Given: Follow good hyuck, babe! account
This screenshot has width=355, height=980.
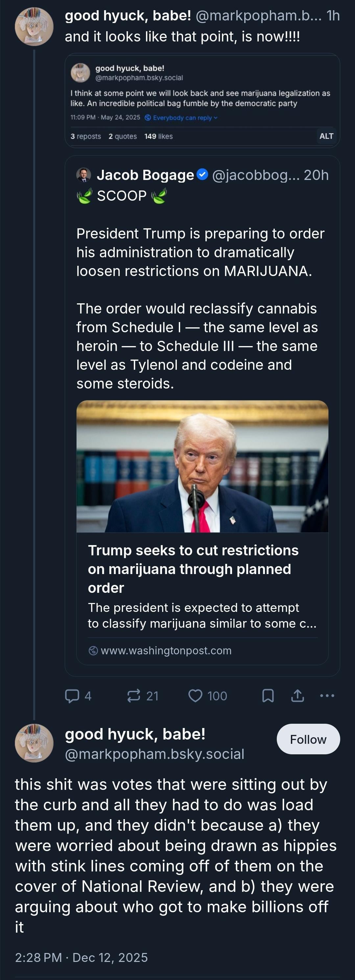Looking at the screenshot, I should pos(308,739).
